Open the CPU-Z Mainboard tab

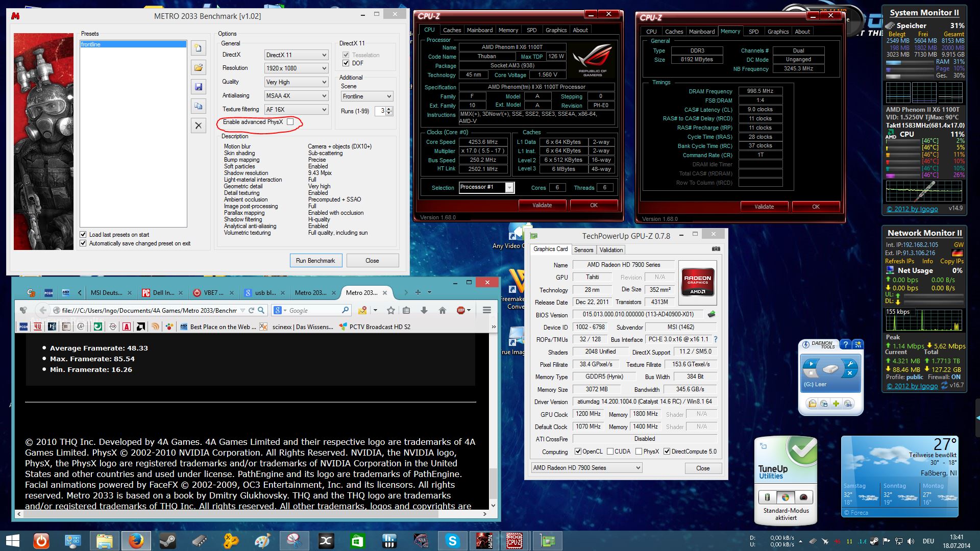pos(479,30)
